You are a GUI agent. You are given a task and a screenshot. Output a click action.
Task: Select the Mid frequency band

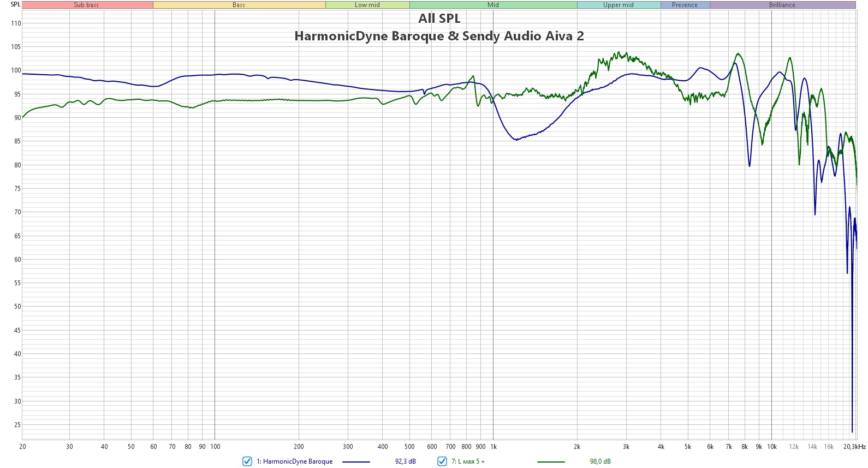[494, 5]
